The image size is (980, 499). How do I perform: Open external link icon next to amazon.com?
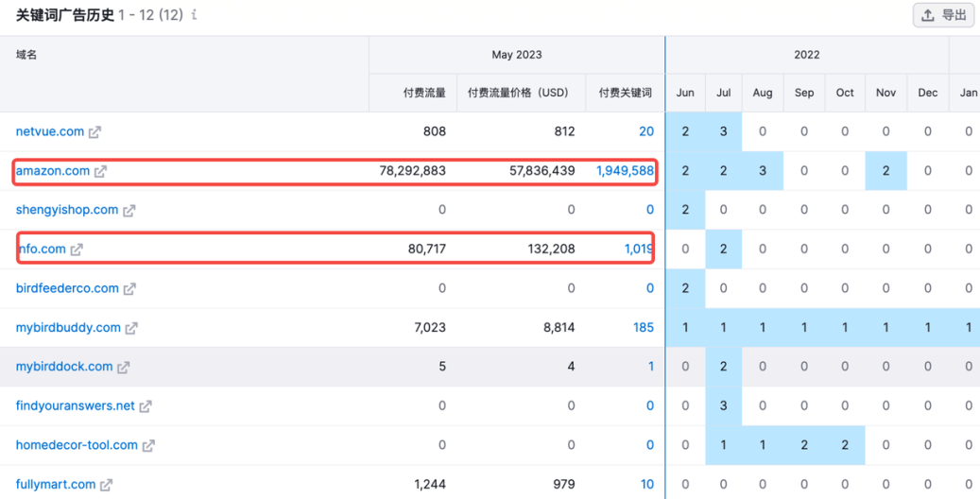100,172
